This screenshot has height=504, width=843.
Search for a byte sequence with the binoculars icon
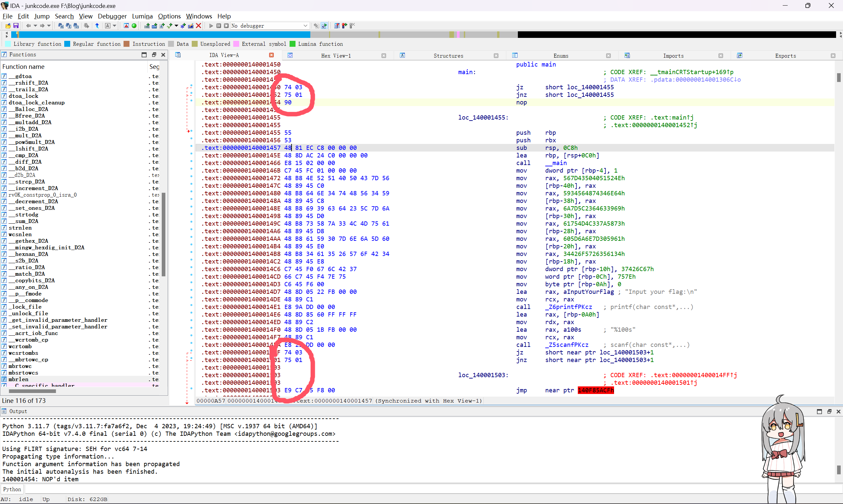pos(76,26)
